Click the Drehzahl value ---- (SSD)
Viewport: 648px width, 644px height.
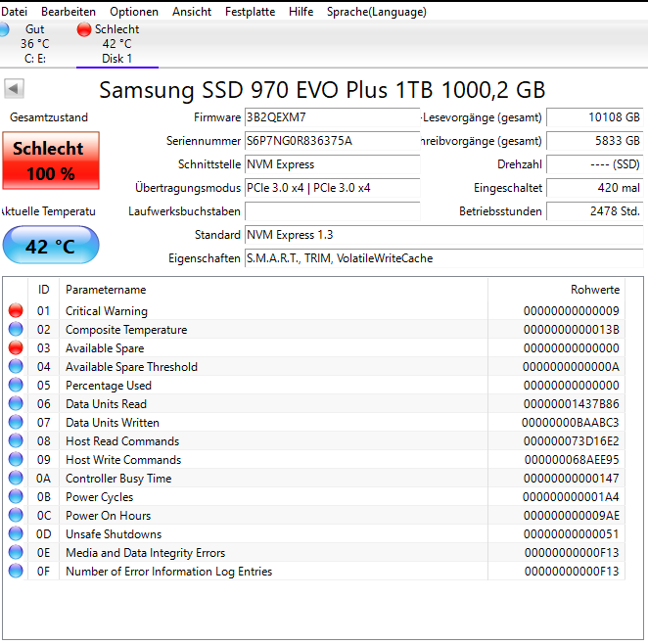(595, 164)
